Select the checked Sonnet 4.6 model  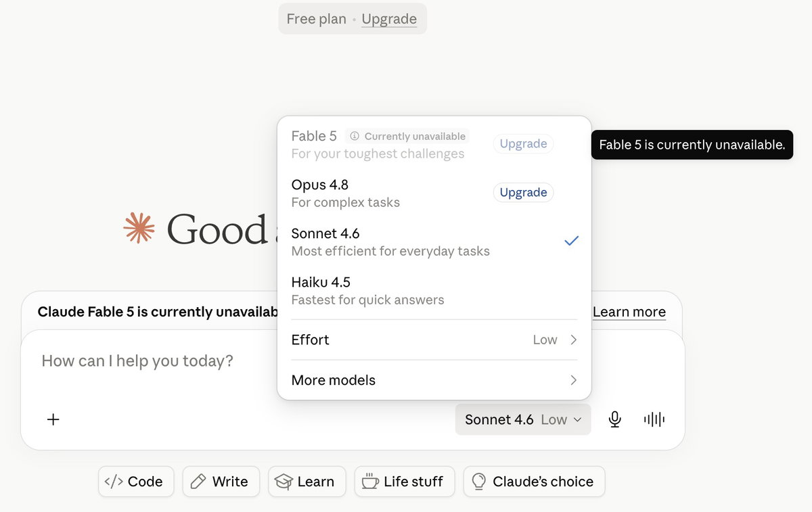pos(434,241)
